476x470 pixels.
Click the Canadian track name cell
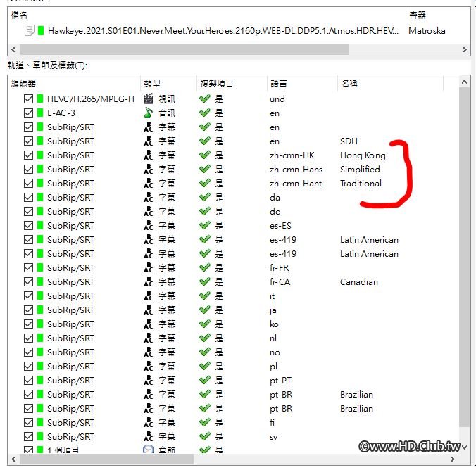click(x=359, y=282)
